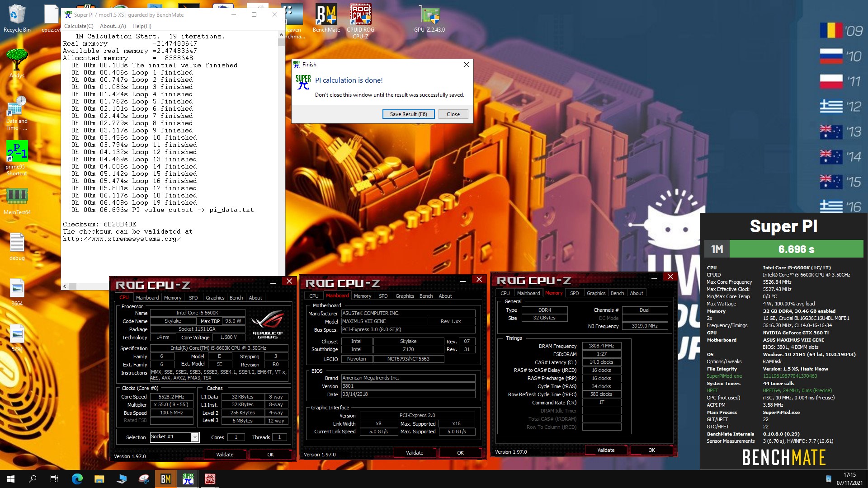This screenshot has width=868, height=488.
Task: Switch to Memory tab in CPU-tab CPU-Z window
Action: [x=173, y=298]
